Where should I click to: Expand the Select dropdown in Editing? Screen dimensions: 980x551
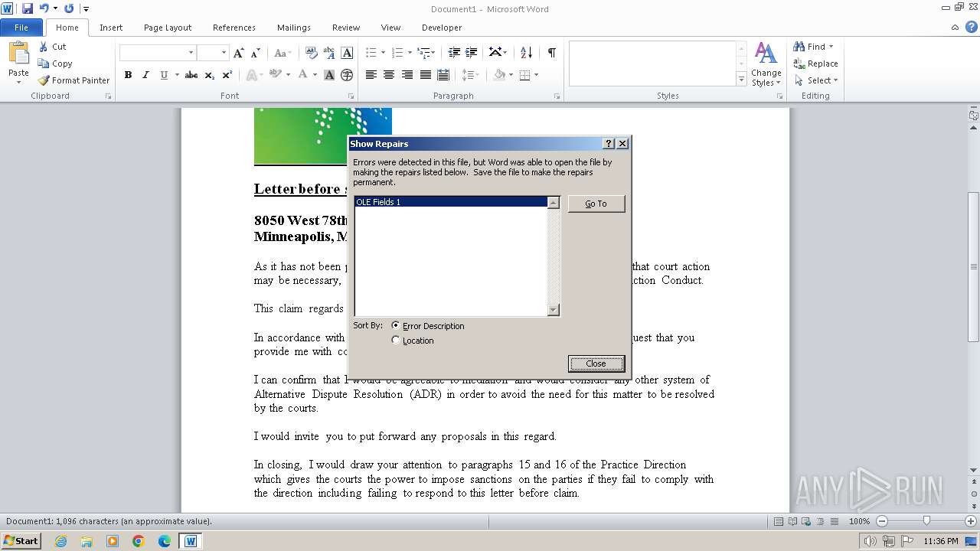coord(835,80)
